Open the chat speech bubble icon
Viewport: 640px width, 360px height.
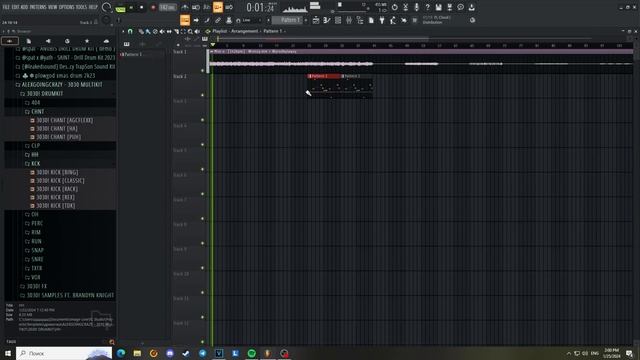coord(461,7)
